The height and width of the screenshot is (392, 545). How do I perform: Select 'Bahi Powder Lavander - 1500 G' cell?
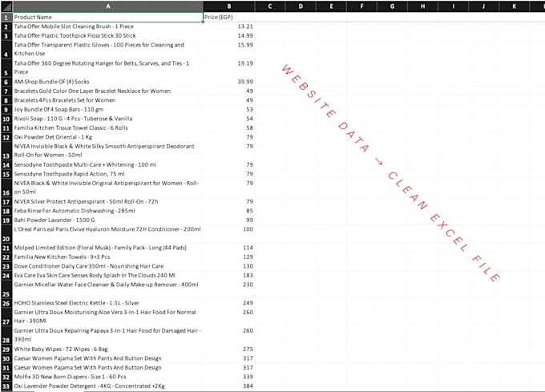107,220
